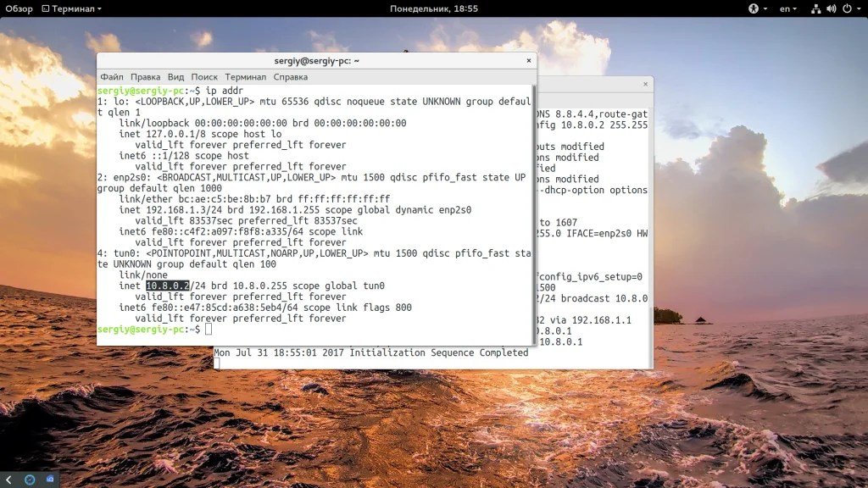The height and width of the screenshot is (488, 868).
Task: Click the cursor block in background terminal
Action: [x=216, y=363]
